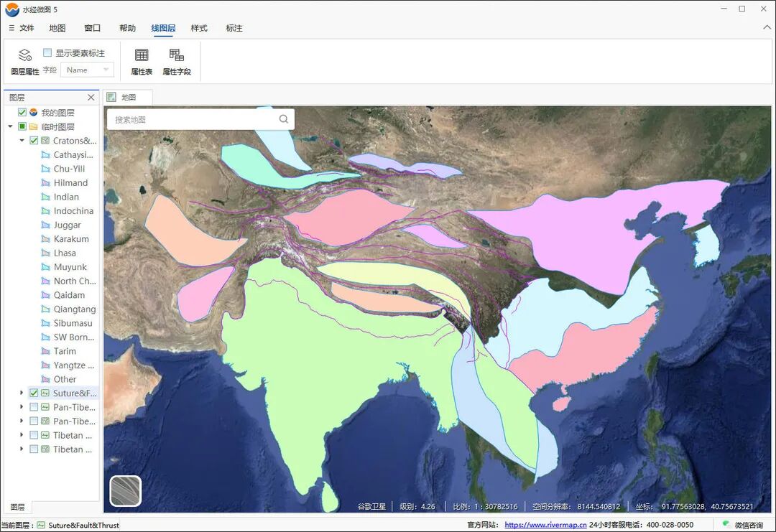The height and width of the screenshot is (532, 776).
Task: Collapse the Cratons& layer group
Action: click(x=22, y=141)
